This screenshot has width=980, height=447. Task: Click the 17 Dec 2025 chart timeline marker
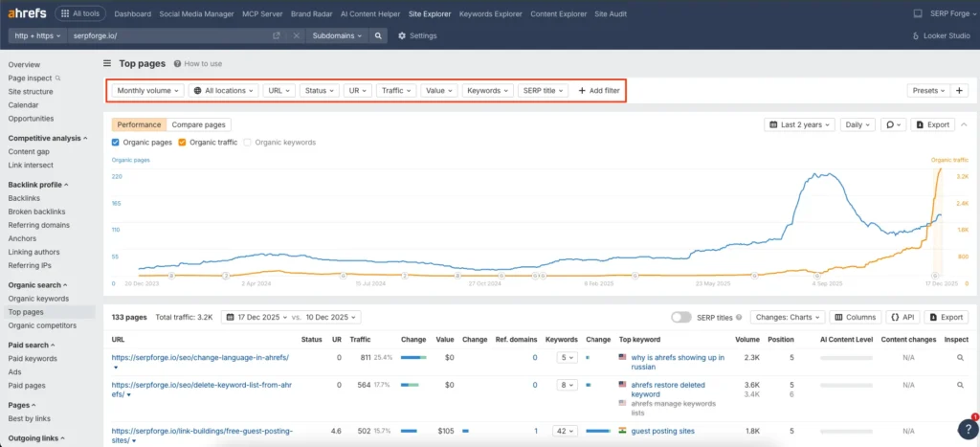coord(937,276)
